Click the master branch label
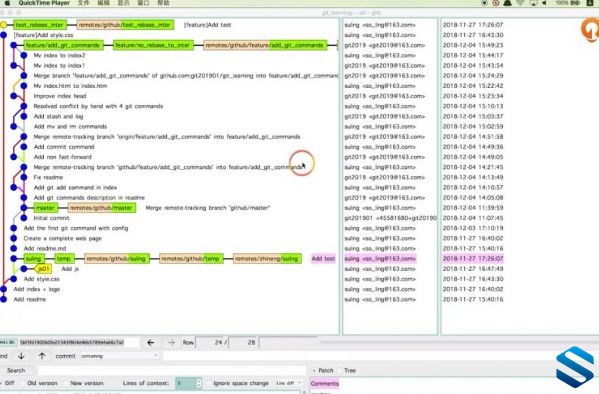Image resolution: width=599 pixels, height=394 pixels. click(x=45, y=208)
